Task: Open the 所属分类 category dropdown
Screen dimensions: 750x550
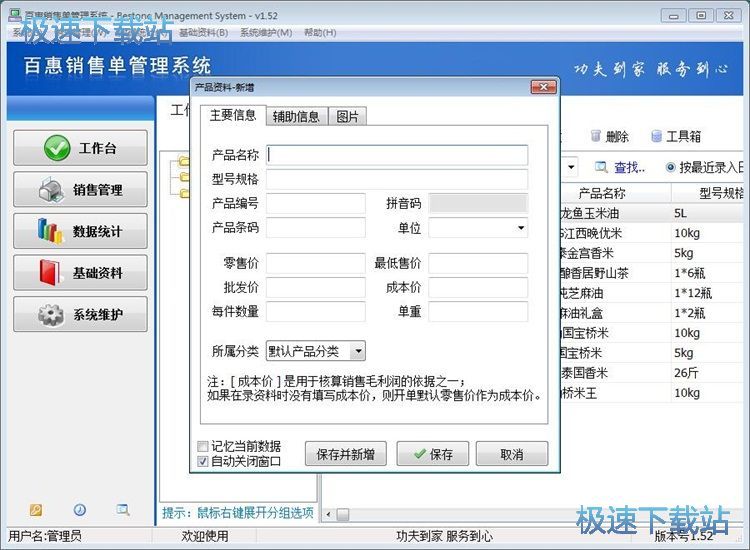Action: pos(358,352)
